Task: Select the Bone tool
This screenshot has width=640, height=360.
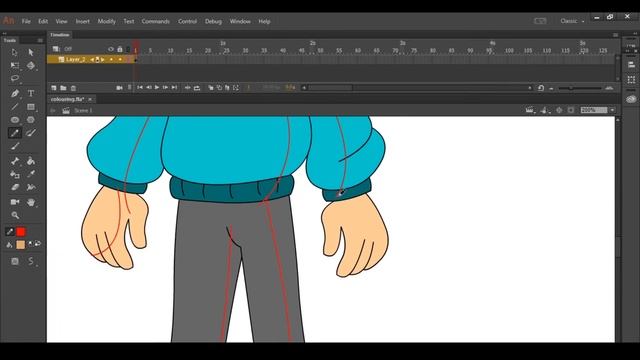Action: click(15, 161)
